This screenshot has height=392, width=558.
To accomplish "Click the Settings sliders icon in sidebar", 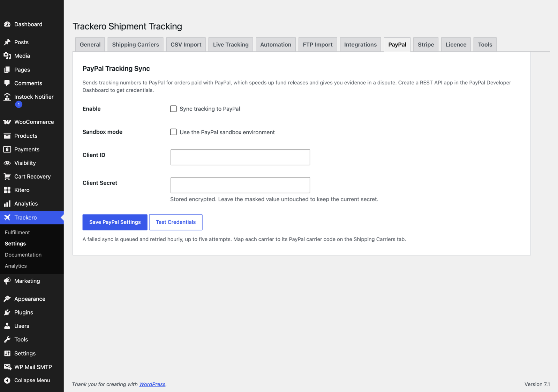I will click(7, 354).
